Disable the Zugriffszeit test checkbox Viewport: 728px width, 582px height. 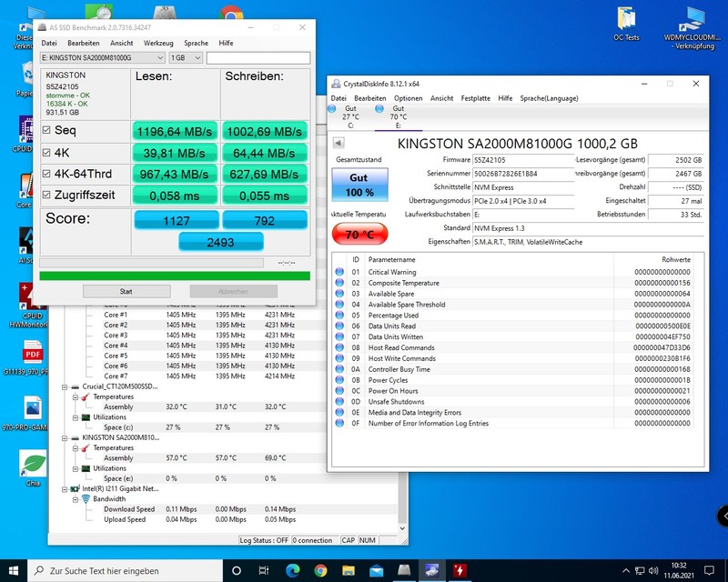point(47,194)
